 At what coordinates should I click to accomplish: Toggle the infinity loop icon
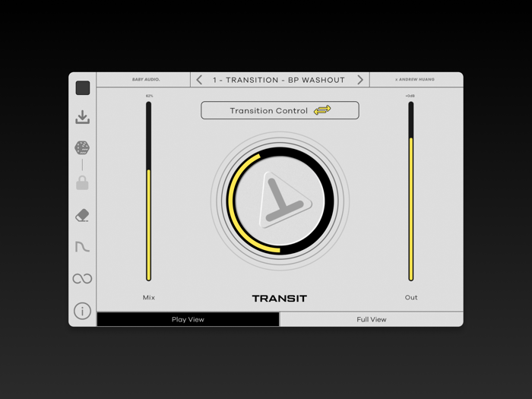pyautogui.click(x=82, y=279)
